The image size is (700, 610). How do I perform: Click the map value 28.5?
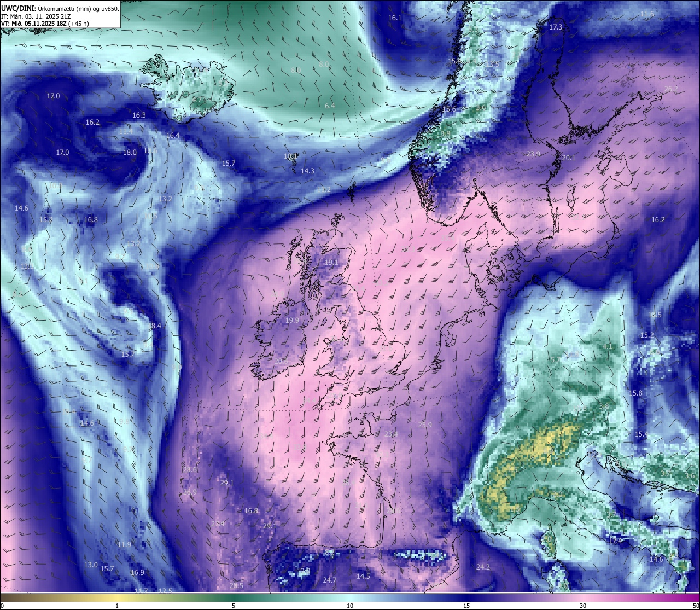[x=236, y=586]
